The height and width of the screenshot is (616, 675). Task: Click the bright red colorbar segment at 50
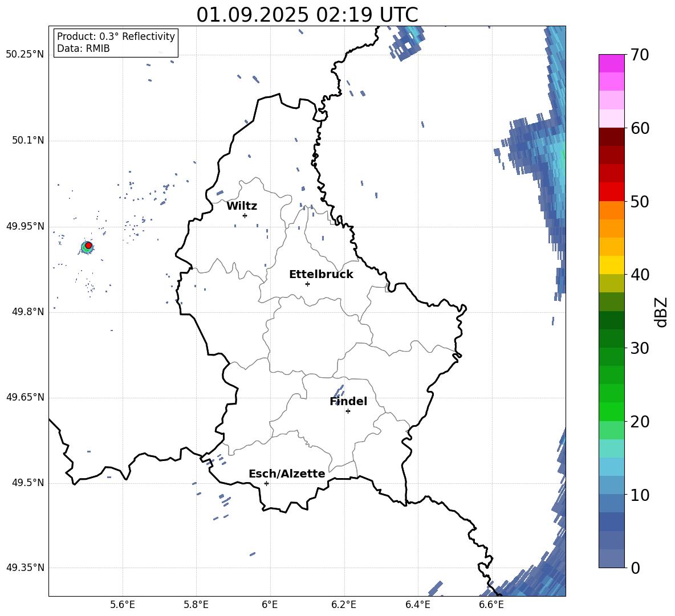(611, 192)
